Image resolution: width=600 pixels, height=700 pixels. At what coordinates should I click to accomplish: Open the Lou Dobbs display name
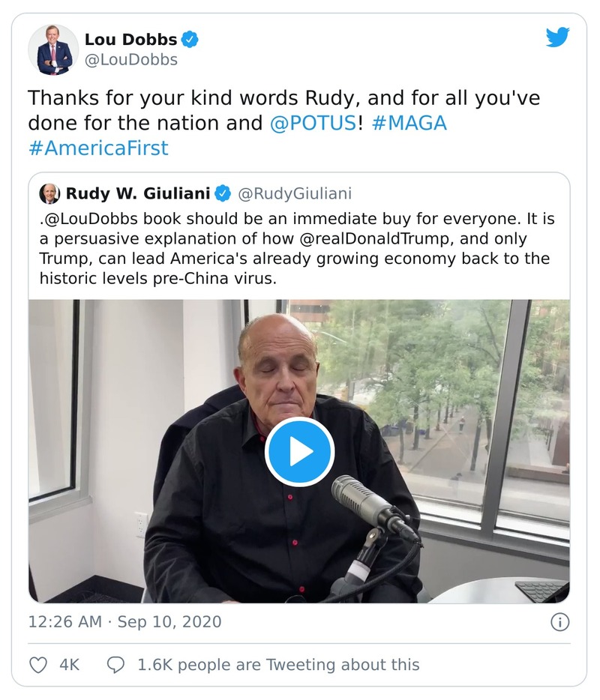coord(132,40)
